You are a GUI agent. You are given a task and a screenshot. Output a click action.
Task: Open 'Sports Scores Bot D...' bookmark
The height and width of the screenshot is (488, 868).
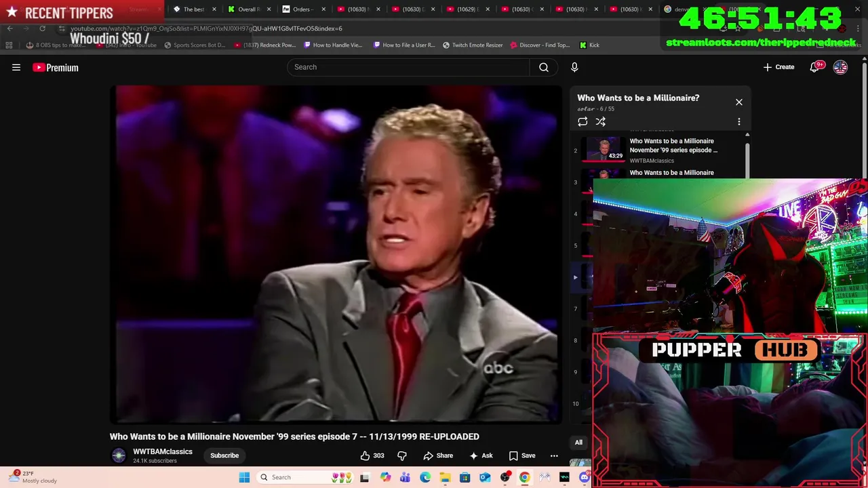195,45
